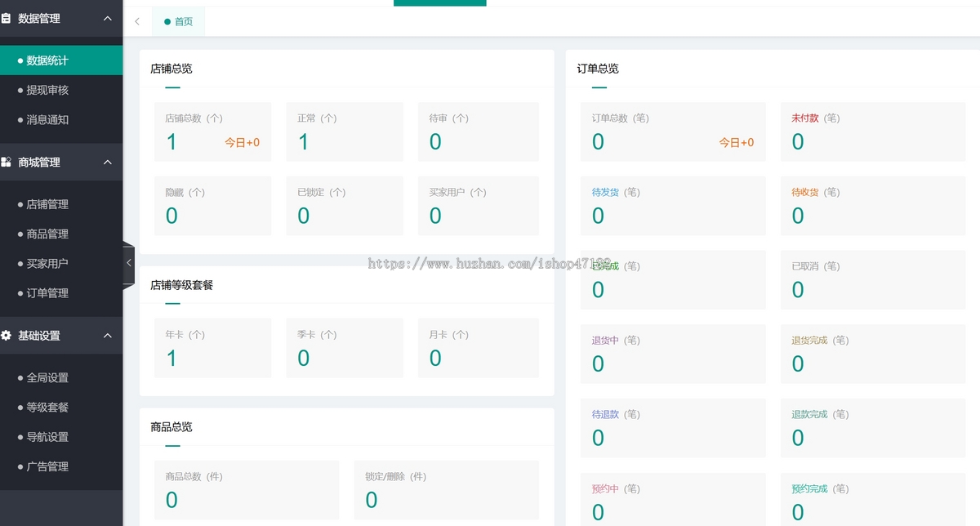
Task: Click 今日+0 in the 店铺总数 card
Action: click(243, 143)
